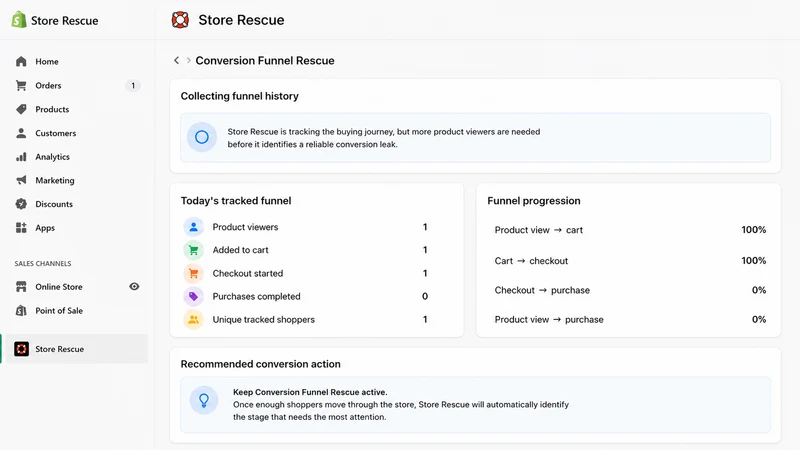Click the Analytics bar chart icon

pos(21,157)
